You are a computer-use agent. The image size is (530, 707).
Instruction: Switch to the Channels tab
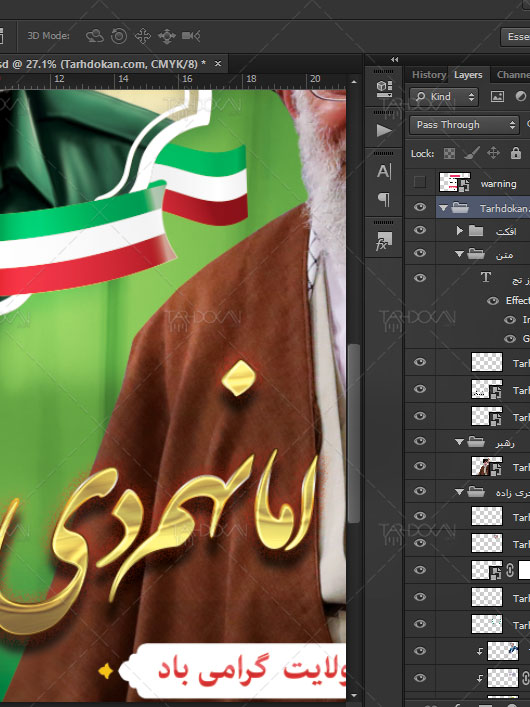coord(513,75)
